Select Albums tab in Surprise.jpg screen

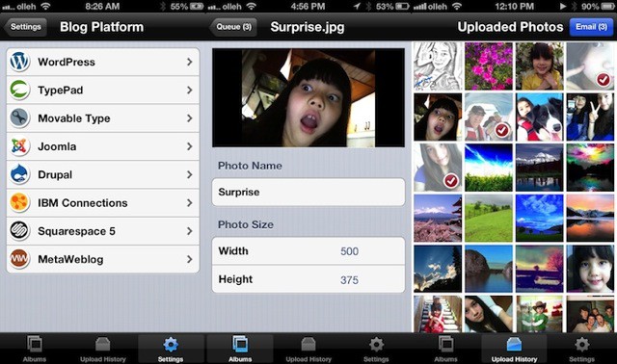[240, 349]
